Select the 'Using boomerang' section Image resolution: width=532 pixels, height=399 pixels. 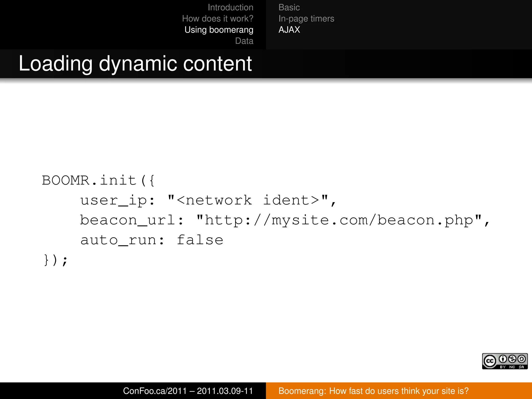coord(219,30)
